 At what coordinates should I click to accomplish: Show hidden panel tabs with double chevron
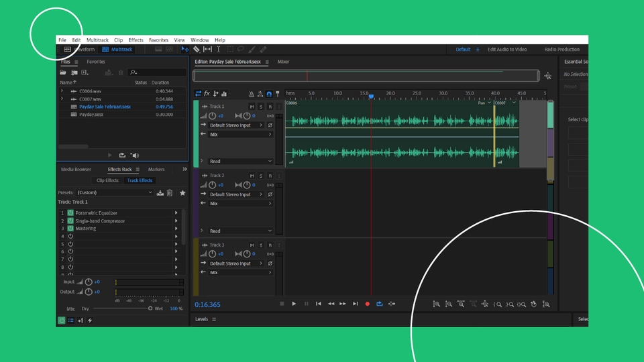pyautogui.click(x=185, y=169)
